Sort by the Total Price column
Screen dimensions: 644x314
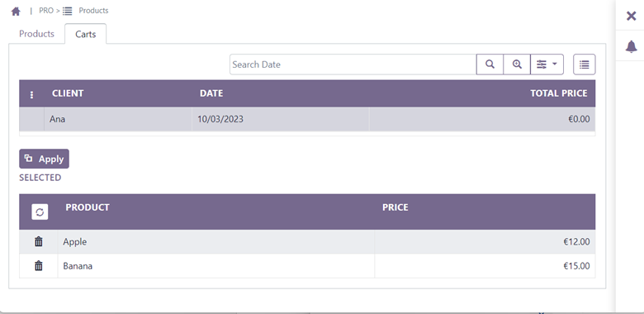(x=559, y=93)
